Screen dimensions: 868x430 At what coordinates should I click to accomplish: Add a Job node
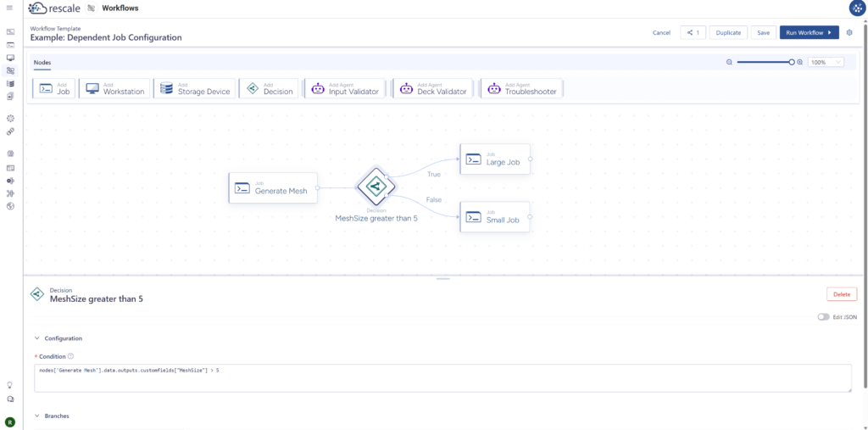(x=54, y=89)
